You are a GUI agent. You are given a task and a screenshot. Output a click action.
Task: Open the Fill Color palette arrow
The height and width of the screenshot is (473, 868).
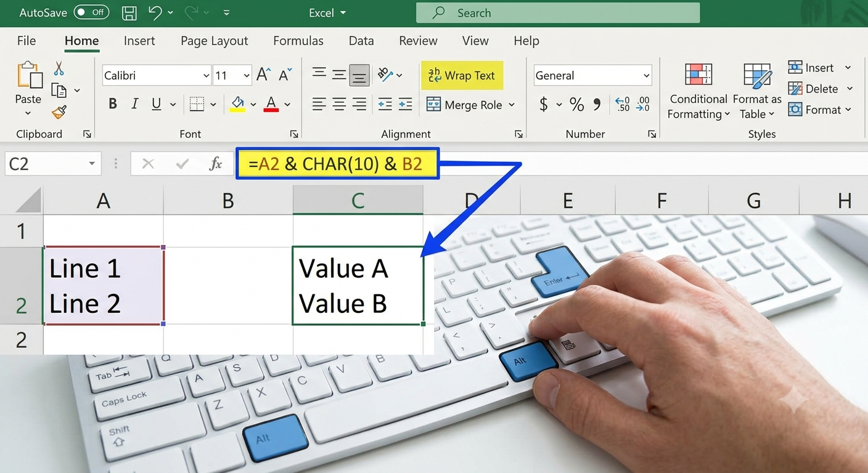click(253, 105)
